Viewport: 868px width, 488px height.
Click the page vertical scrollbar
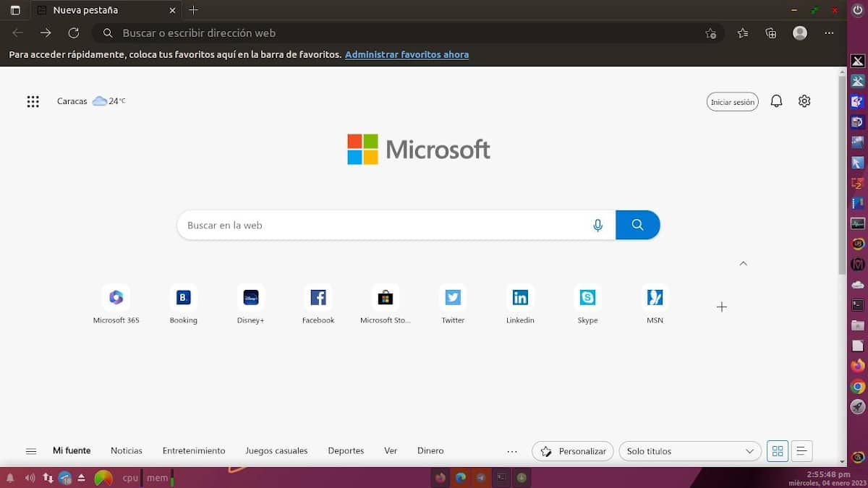(842, 174)
